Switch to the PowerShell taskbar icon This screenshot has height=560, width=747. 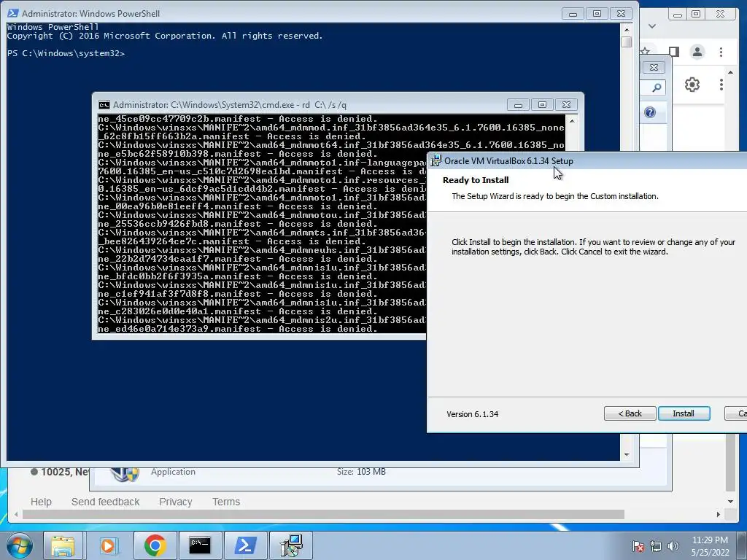[245, 545]
